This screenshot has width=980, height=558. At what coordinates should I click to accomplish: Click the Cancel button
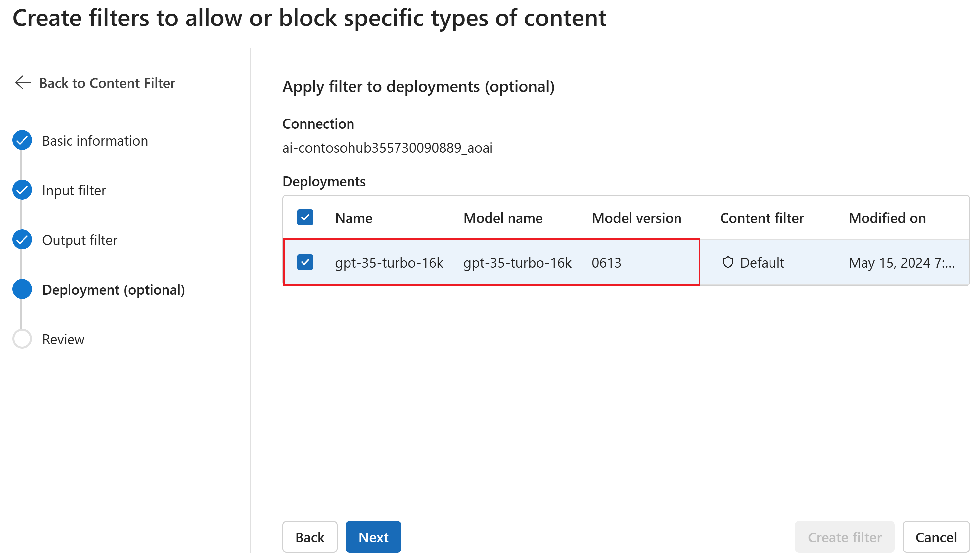[x=936, y=537]
